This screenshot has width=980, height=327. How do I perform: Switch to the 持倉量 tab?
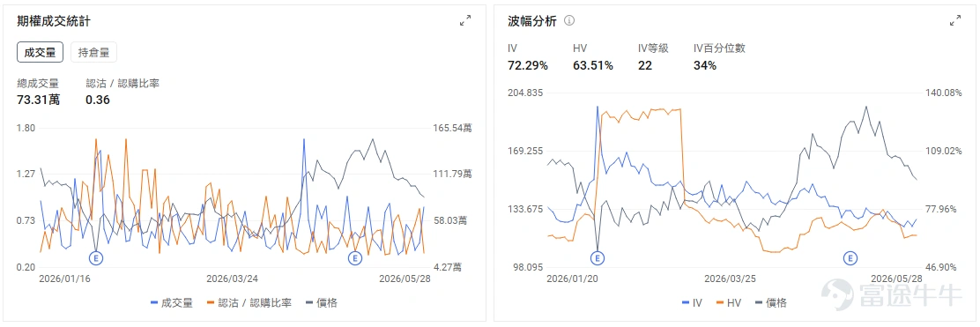[x=93, y=53]
